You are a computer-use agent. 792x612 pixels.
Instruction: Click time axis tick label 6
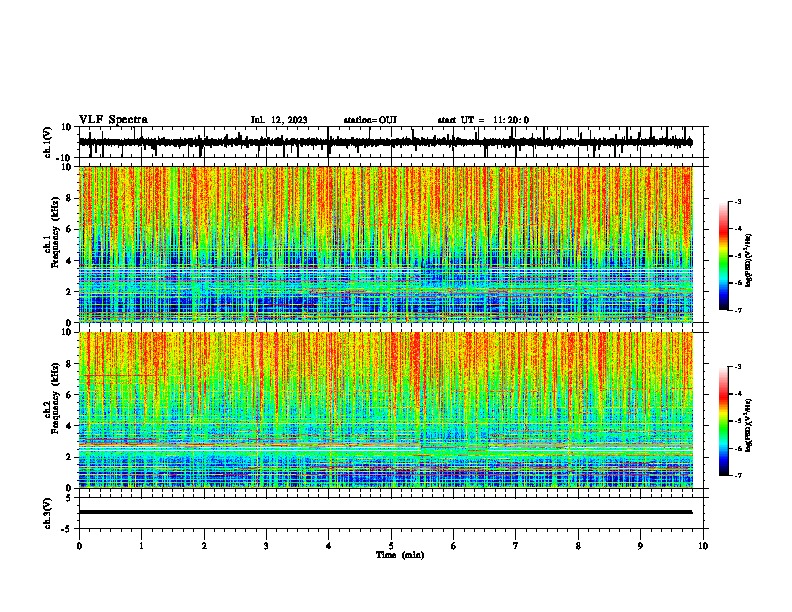coord(453,546)
